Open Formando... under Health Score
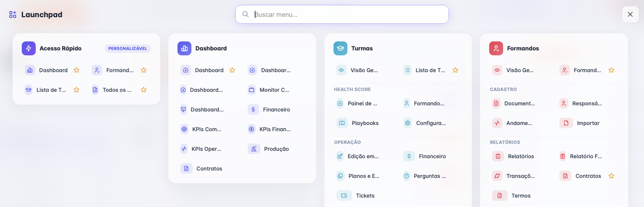The width and height of the screenshot is (644, 207). point(429,103)
